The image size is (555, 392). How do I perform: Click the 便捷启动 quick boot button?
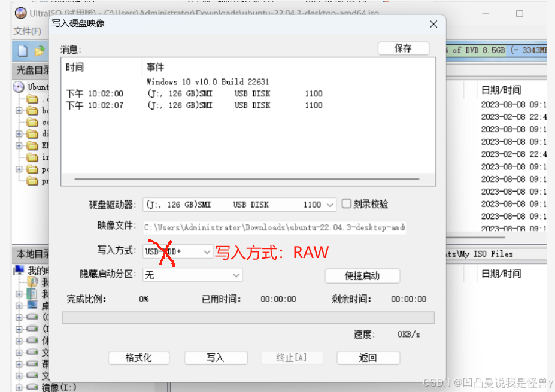pyautogui.click(x=362, y=276)
